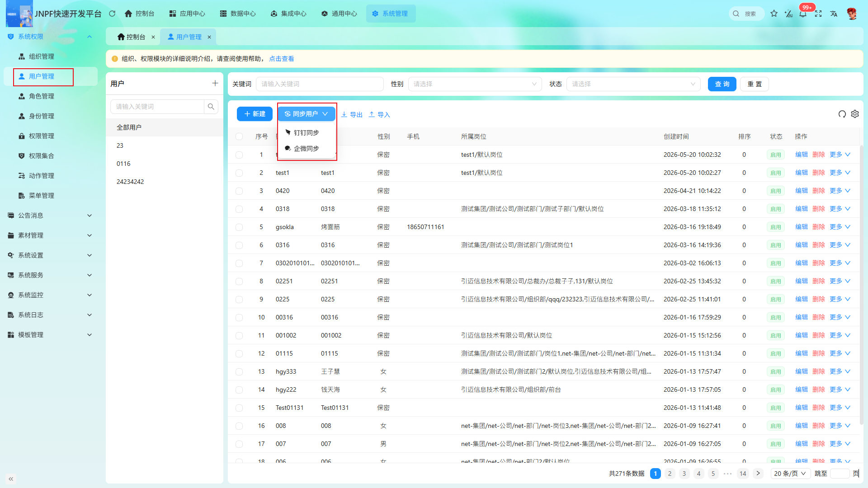Open the 状态 select dropdown
This screenshot has height=488, width=868.
pyautogui.click(x=633, y=84)
